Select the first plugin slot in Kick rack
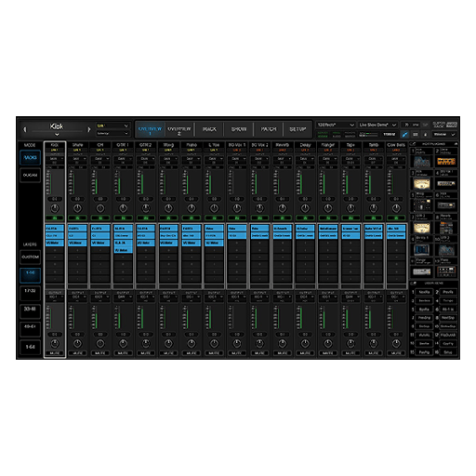This screenshot has width=476, height=476. (55, 229)
